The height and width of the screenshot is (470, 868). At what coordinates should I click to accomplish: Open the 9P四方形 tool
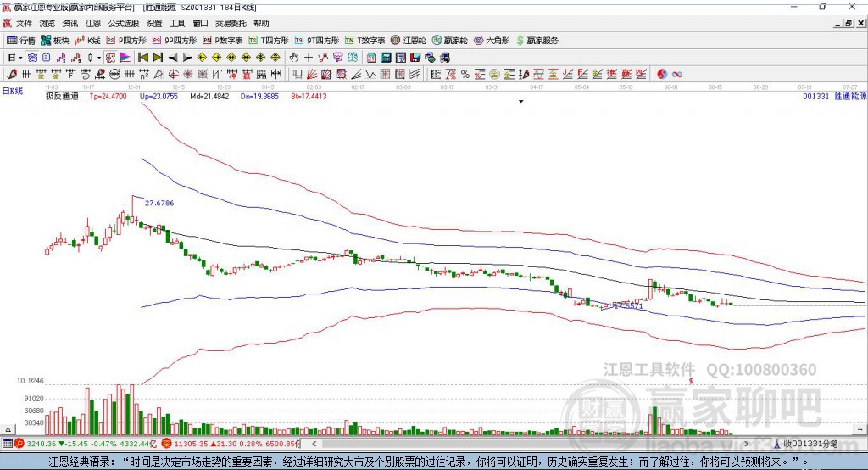175,41
